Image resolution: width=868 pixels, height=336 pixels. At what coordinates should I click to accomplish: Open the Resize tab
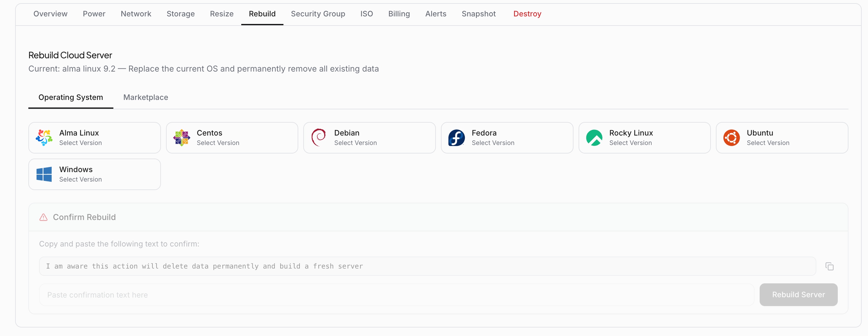click(x=222, y=14)
